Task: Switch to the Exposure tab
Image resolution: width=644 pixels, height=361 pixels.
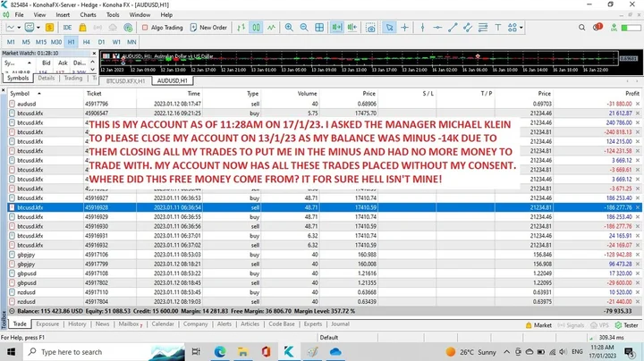Action: (x=47, y=324)
